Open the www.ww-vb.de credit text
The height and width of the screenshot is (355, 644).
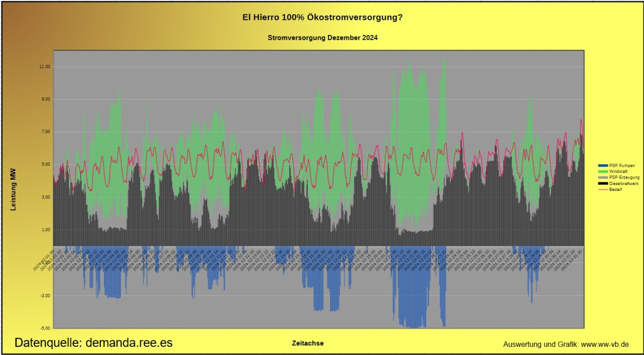(566, 344)
